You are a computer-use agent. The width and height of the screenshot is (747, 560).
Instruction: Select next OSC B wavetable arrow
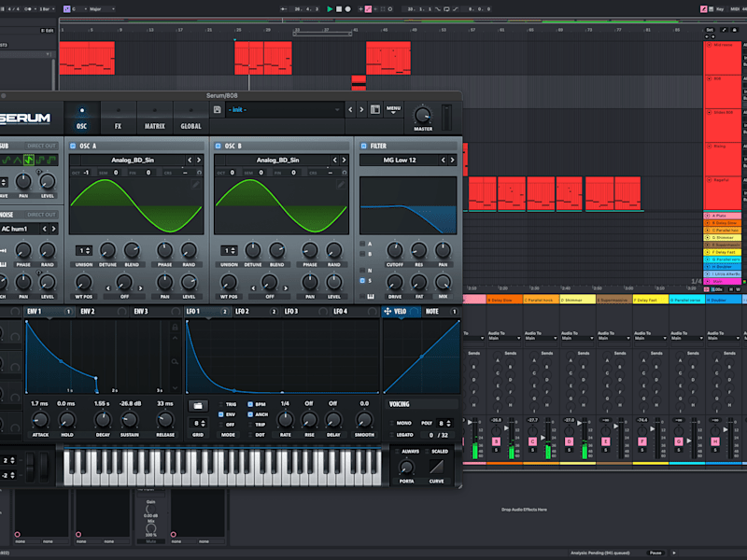coord(344,160)
